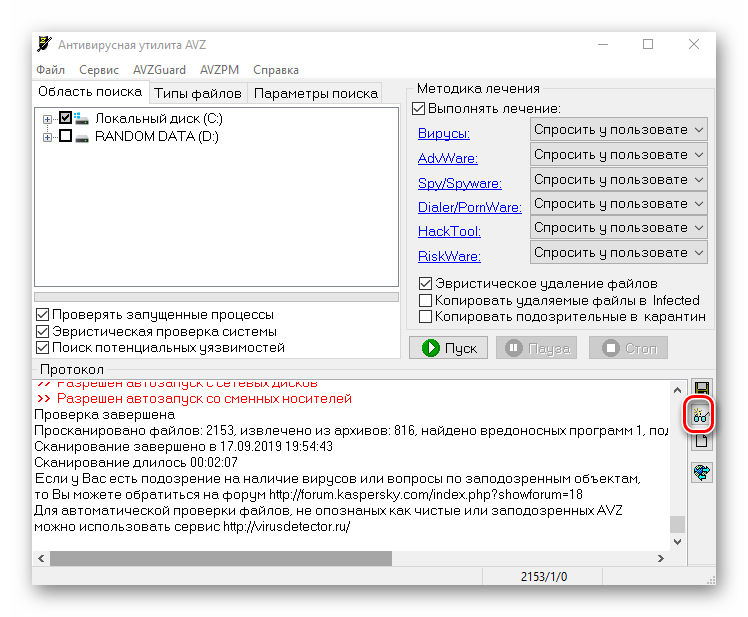The width and height of the screenshot is (748, 617).
Task: Expand the Локальный диск (C:) tree node
Action: 47,119
